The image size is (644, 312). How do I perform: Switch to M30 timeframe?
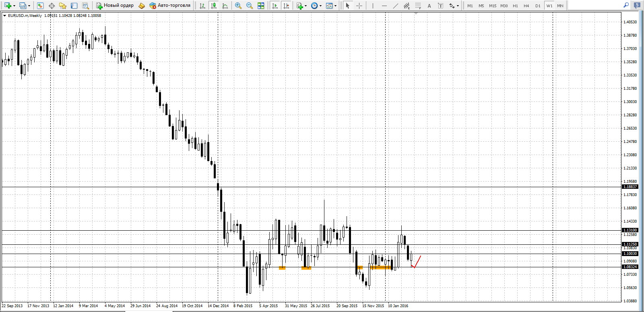[x=504, y=6]
